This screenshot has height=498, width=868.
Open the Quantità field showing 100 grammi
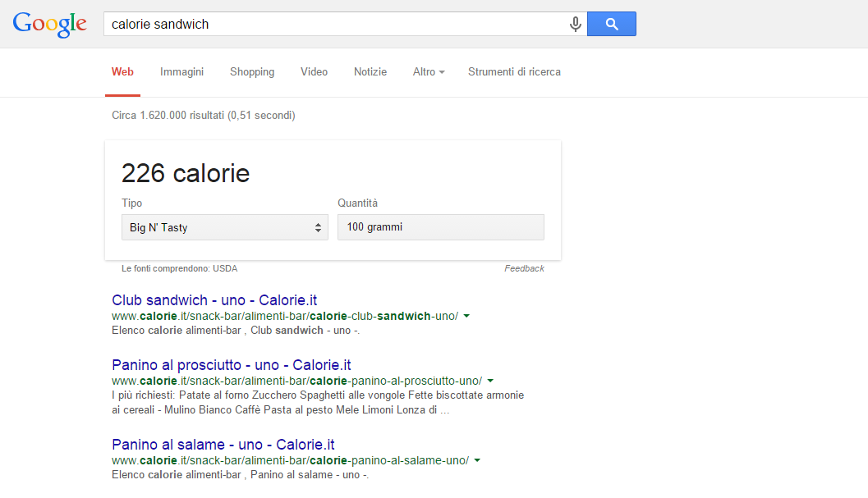[x=441, y=227]
